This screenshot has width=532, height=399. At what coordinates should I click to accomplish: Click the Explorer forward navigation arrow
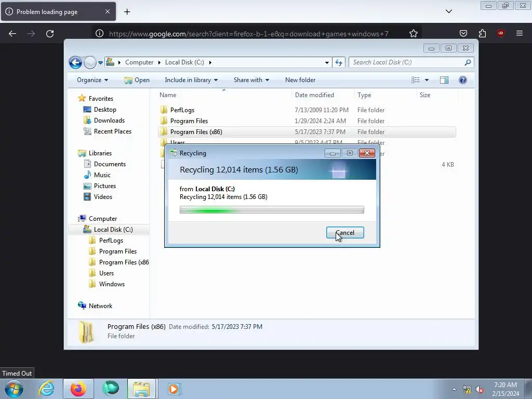click(x=90, y=62)
